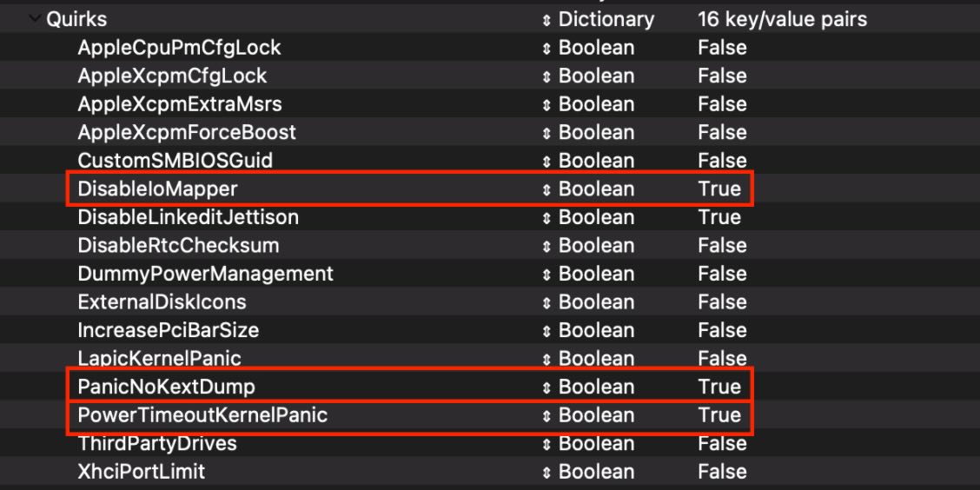Image resolution: width=980 pixels, height=490 pixels.
Task: Click type stepper arrows for XhciPortLimit
Action: (x=546, y=471)
